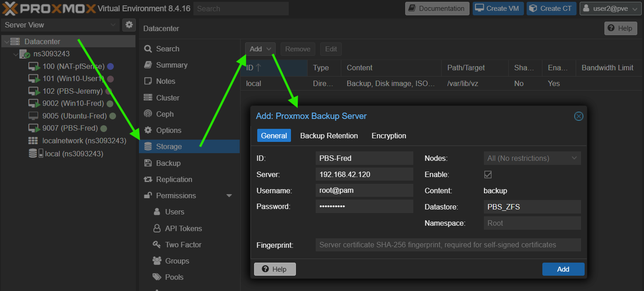Toggle the Enable checkbox
Viewport: 644px width, 291px height.
(x=487, y=174)
